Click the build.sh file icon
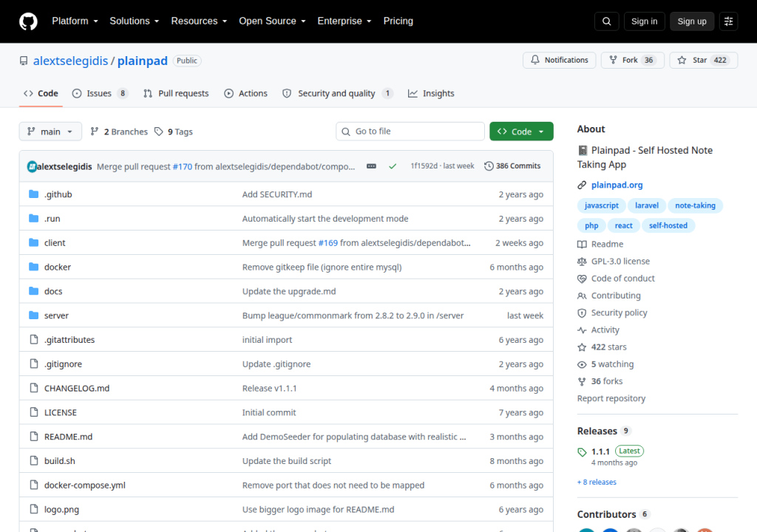 coord(34,460)
